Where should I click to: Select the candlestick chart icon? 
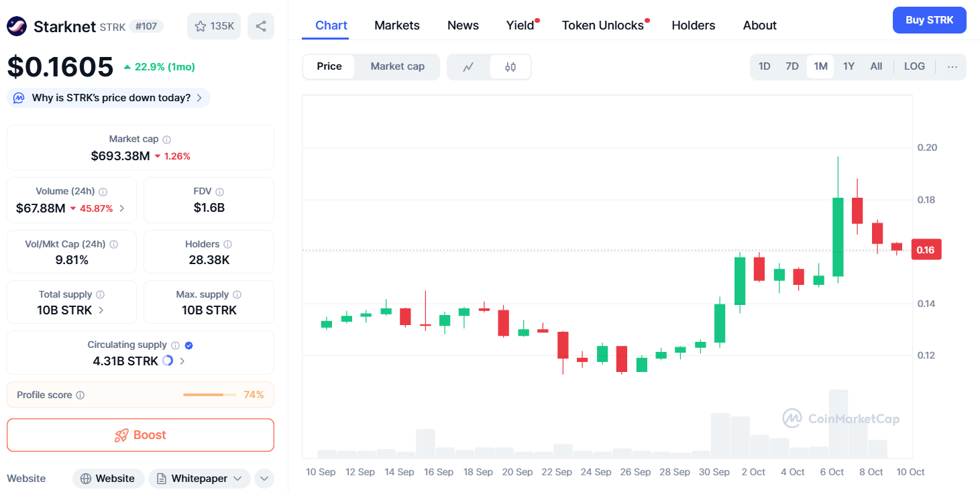[510, 67]
